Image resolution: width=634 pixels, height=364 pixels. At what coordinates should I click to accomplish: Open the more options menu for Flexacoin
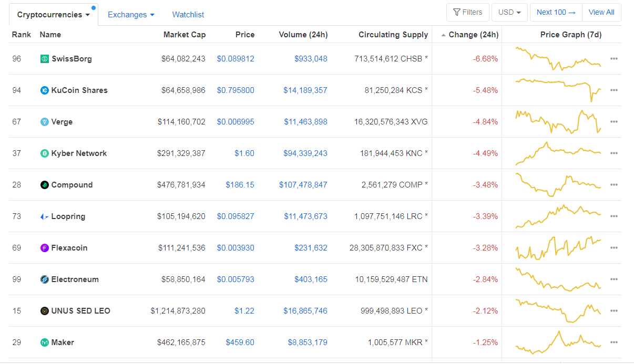point(613,248)
